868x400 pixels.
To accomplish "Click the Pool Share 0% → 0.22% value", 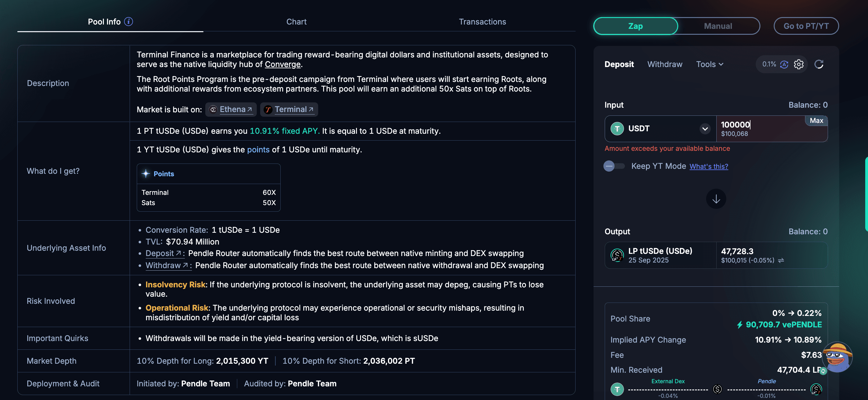I will pyautogui.click(x=797, y=313).
